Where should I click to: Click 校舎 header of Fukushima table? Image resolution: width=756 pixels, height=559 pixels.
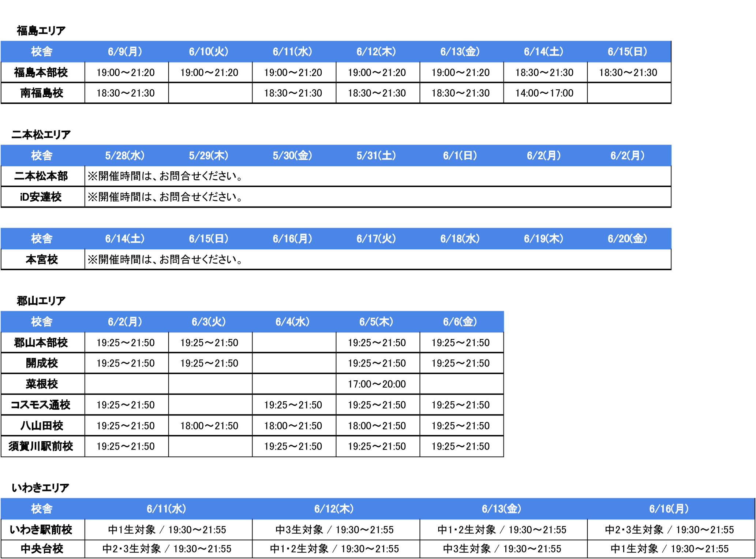coord(42,52)
